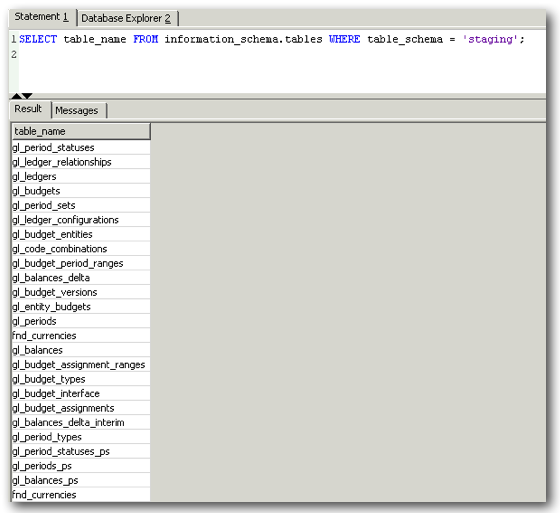Select the gl_budget_types row

point(81,379)
